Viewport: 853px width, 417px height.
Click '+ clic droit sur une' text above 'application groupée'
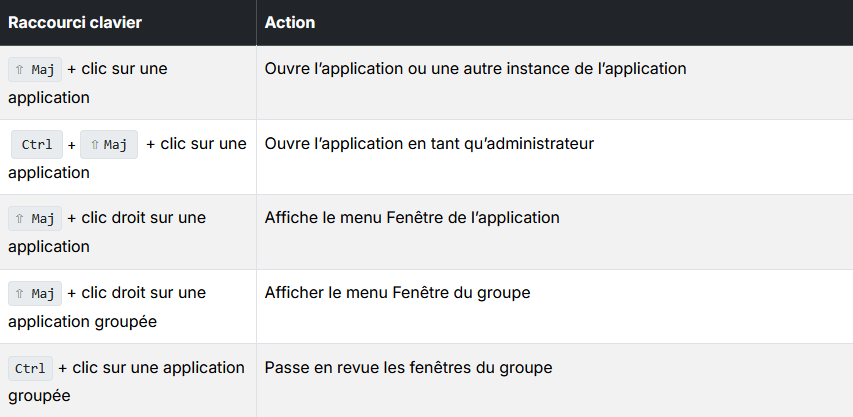(137, 292)
